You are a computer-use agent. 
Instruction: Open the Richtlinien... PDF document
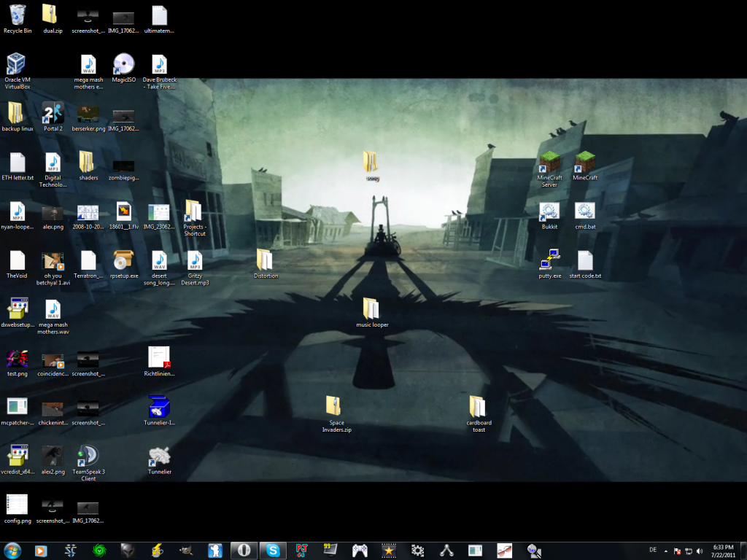(159, 362)
